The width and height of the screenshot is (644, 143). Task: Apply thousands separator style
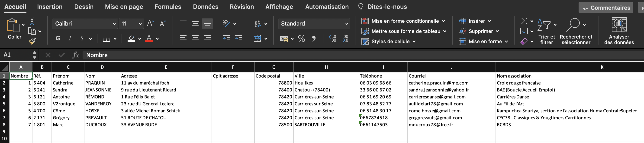(x=314, y=39)
